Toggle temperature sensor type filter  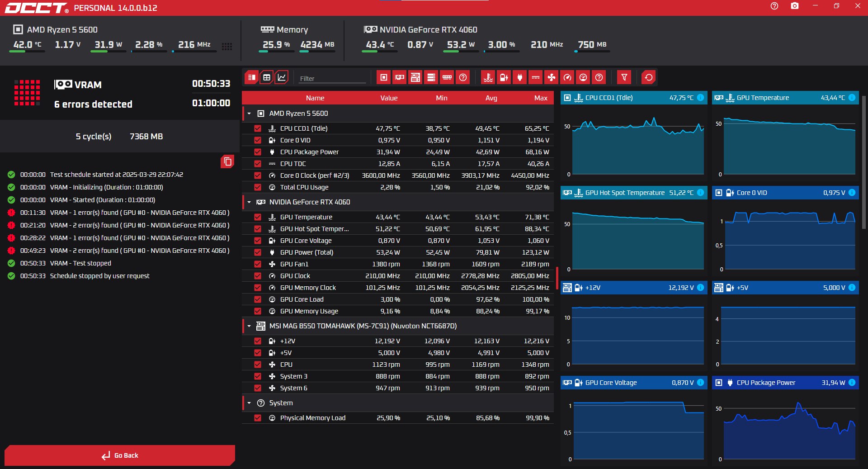[488, 77]
